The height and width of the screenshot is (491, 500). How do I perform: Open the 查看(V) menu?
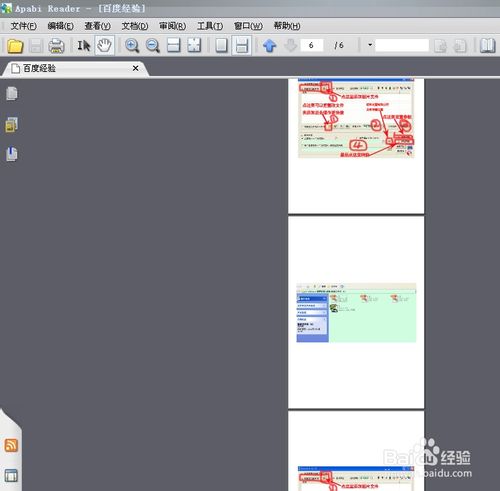click(97, 26)
